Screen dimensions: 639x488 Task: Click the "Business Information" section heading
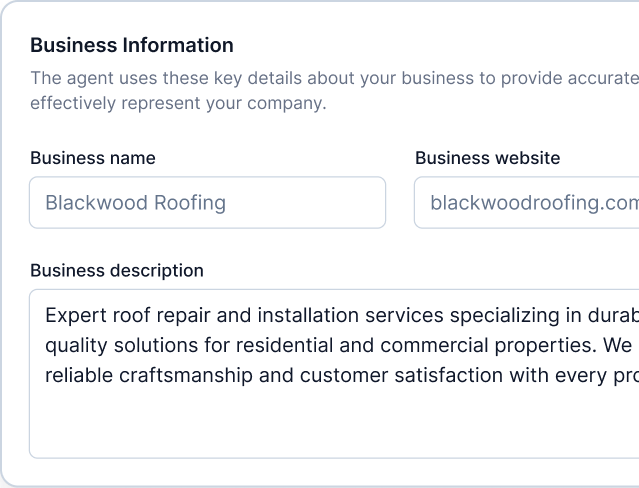coord(132,45)
